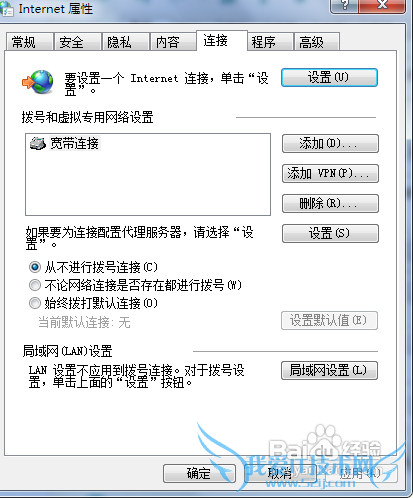413x498 pixels.
Task: Switch to the 常规 tab
Action: click(x=29, y=42)
